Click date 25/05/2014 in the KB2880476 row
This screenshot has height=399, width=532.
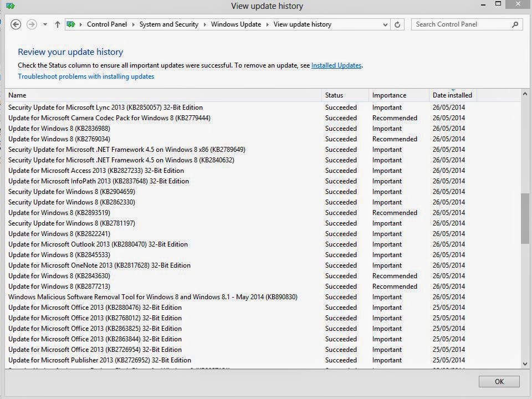click(x=448, y=308)
